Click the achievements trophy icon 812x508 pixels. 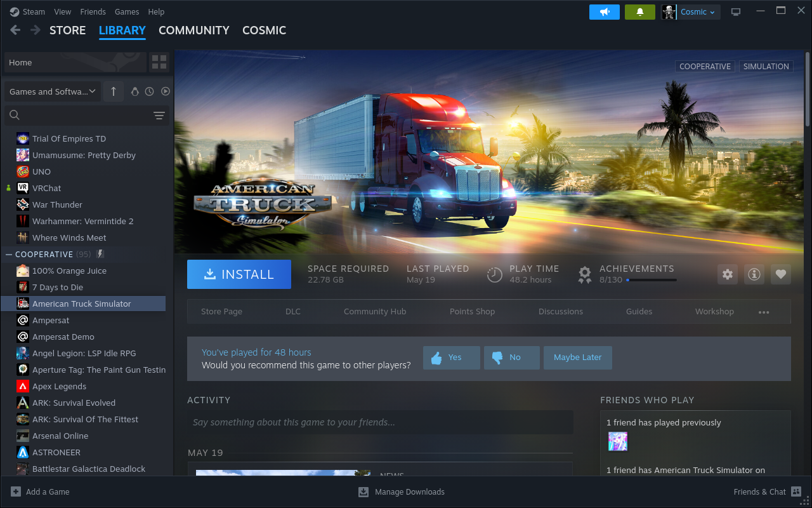pos(585,274)
